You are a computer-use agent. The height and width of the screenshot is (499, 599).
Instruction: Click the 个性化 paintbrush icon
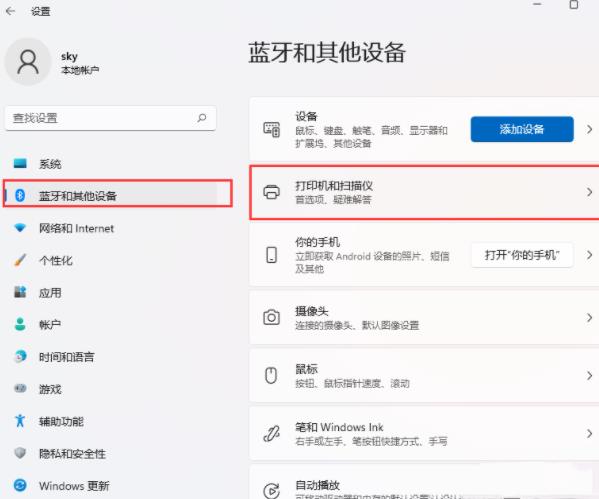point(20,260)
